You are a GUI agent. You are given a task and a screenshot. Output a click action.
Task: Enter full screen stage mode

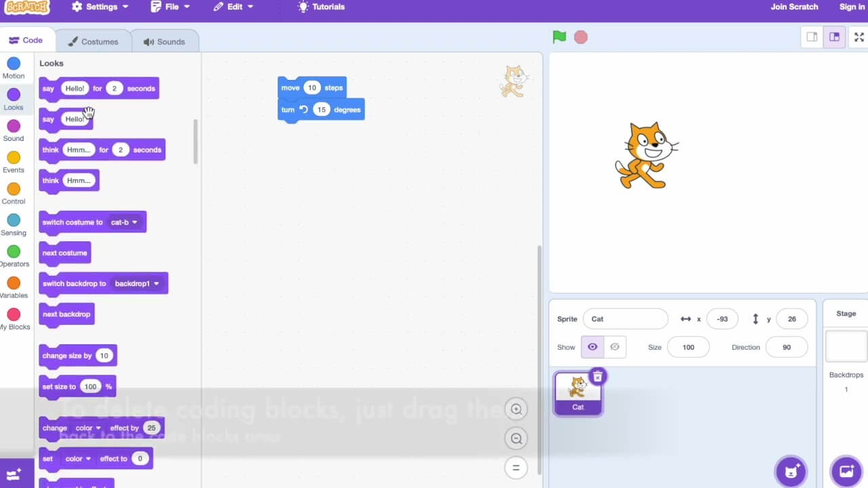[859, 37]
